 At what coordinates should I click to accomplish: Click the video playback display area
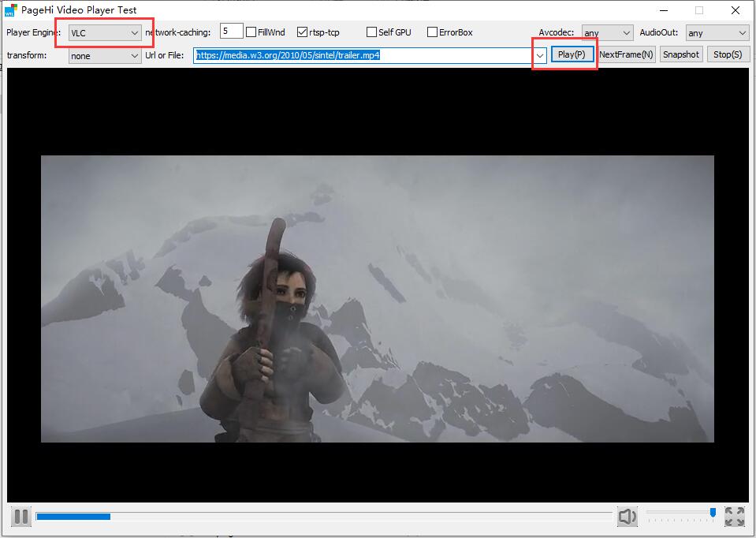click(378, 285)
